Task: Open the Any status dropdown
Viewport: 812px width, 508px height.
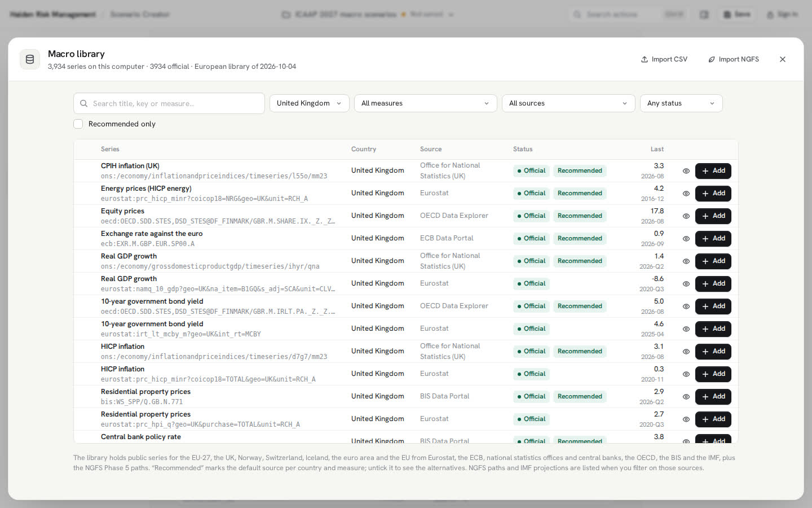Action: click(x=681, y=103)
